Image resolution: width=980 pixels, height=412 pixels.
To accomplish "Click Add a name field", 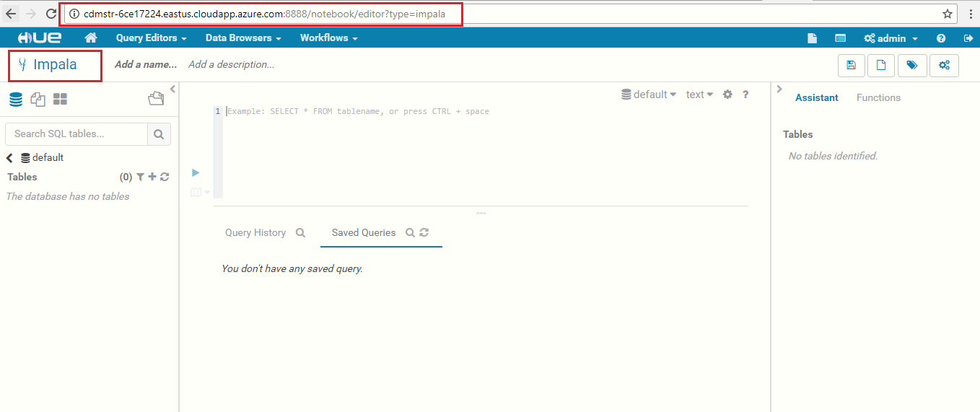I will point(146,65).
